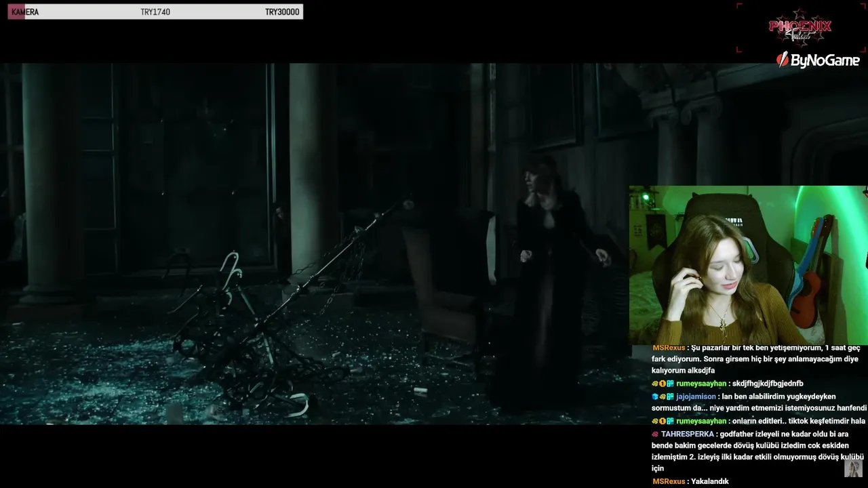Click the Phoenix Talent logo
868x488 pixels.
(800, 28)
